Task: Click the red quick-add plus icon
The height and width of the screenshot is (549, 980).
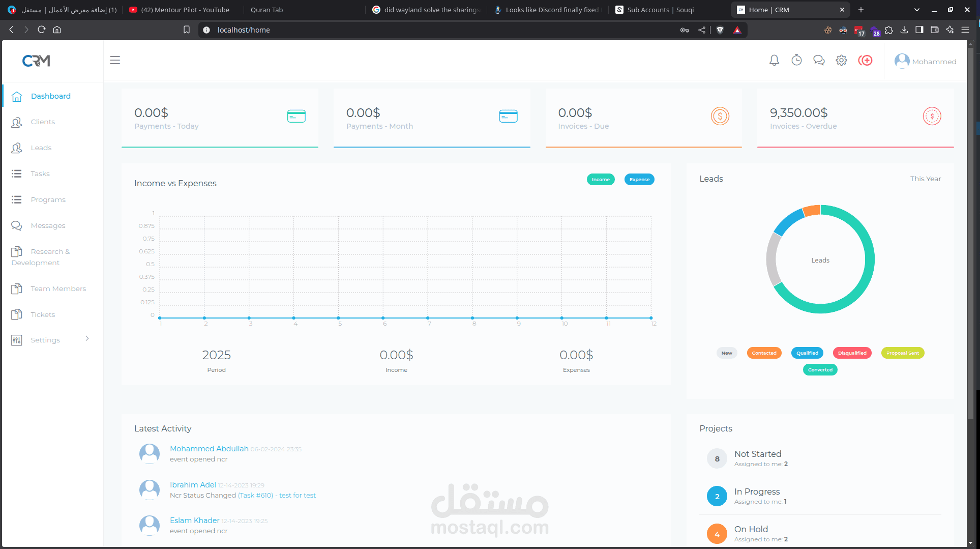Action: pos(865,61)
